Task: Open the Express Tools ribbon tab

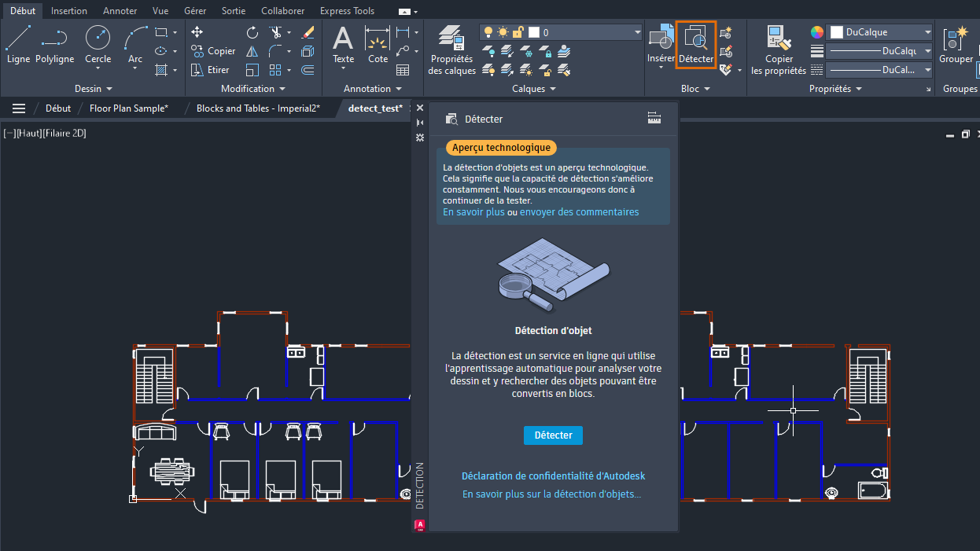Action: 347,11
